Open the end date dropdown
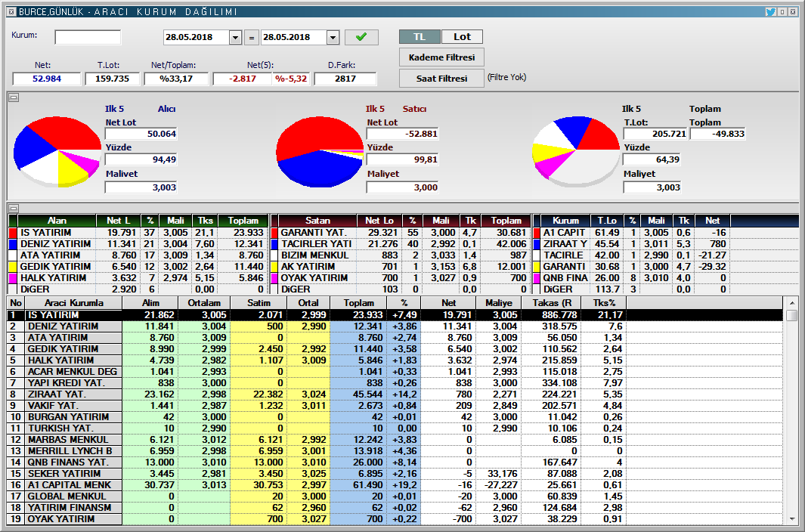 point(333,37)
